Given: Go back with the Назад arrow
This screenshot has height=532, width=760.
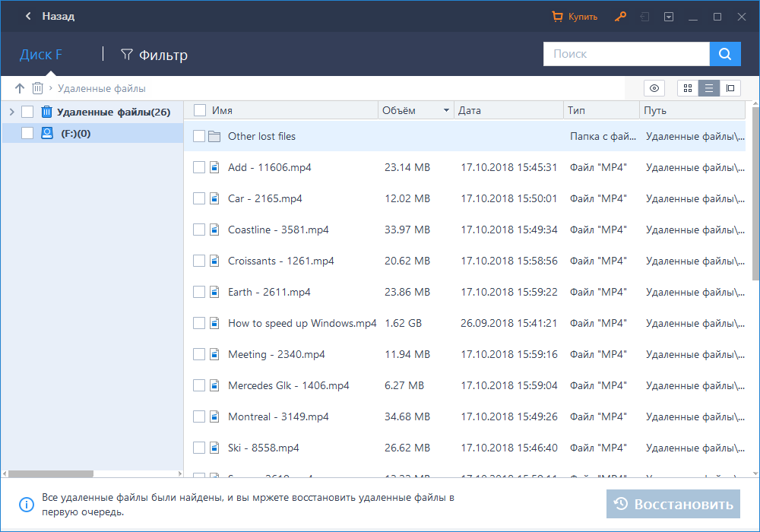Looking at the screenshot, I should 28,16.
